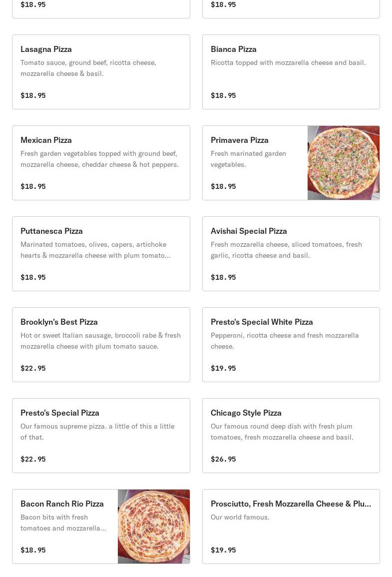Open the Primavera Pizza item title
392x577 pixels.
coord(239,140)
